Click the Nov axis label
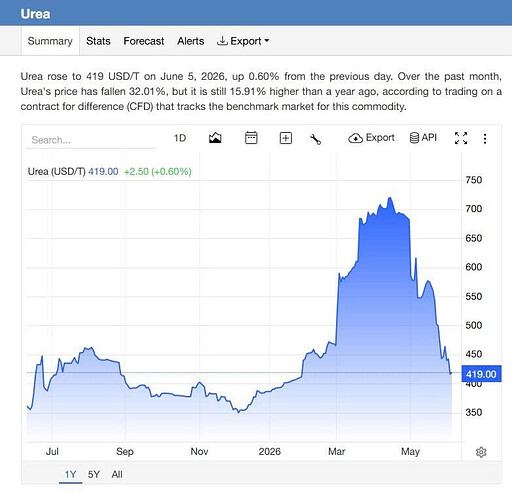 tap(199, 451)
